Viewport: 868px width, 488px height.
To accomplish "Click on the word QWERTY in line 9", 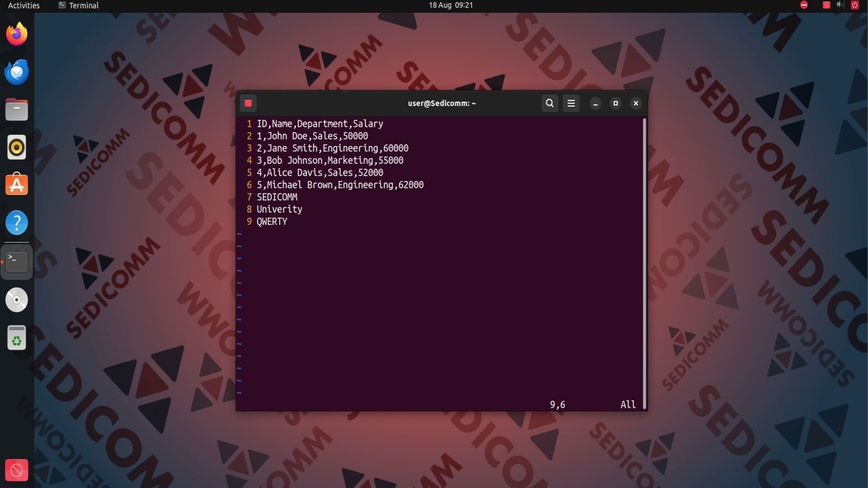I will click(x=272, y=221).
